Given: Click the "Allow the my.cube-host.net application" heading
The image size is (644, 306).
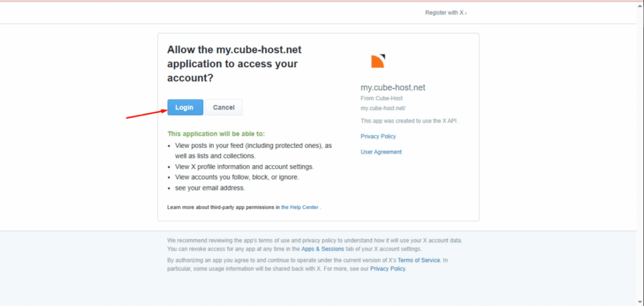Looking at the screenshot, I should pos(232,64).
